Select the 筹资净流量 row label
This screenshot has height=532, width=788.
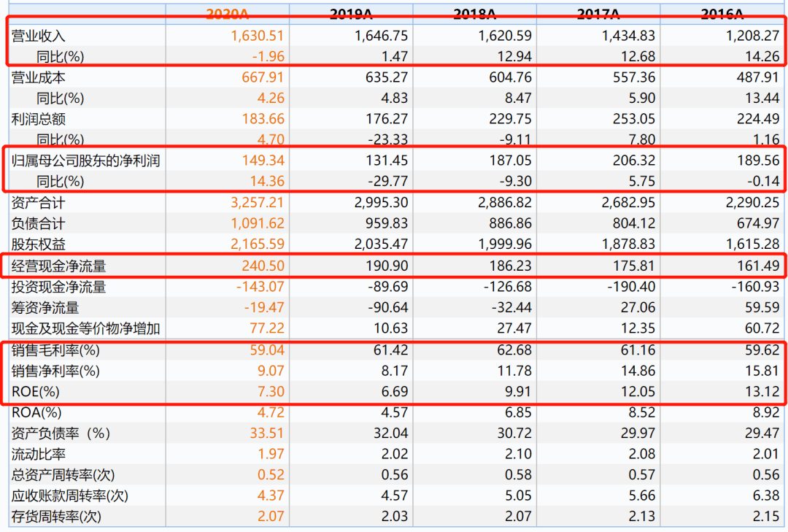(x=45, y=308)
